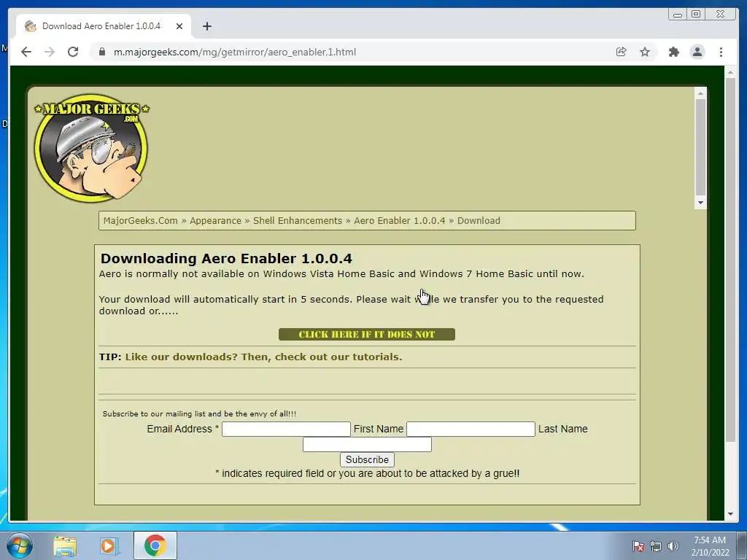Click inner frame scrollbar up arrow
Screen dimensions: 747x560
700,93
